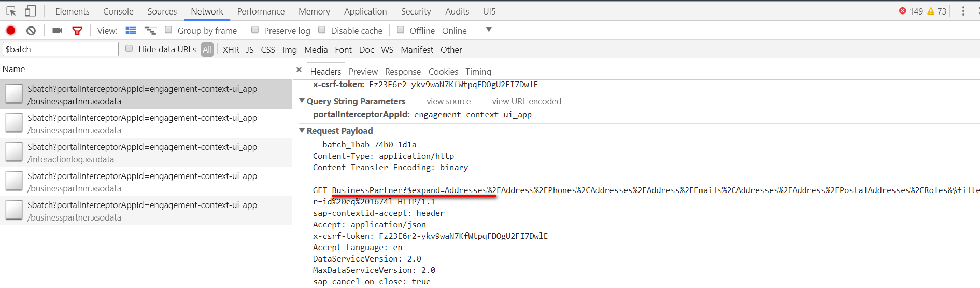This screenshot has width=980, height=288.
Task: Show the Headers tab of the request
Action: point(325,72)
